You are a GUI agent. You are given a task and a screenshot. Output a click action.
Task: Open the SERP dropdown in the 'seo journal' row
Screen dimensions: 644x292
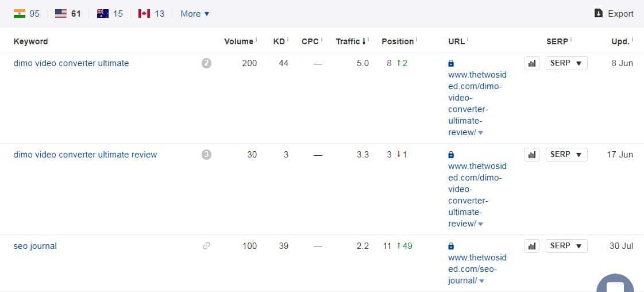[x=566, y=246]
